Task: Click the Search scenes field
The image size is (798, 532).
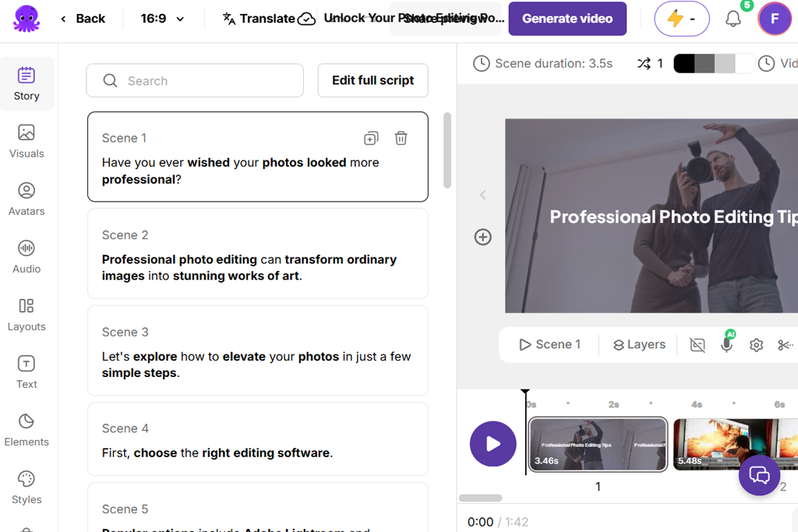Action: 195,80
